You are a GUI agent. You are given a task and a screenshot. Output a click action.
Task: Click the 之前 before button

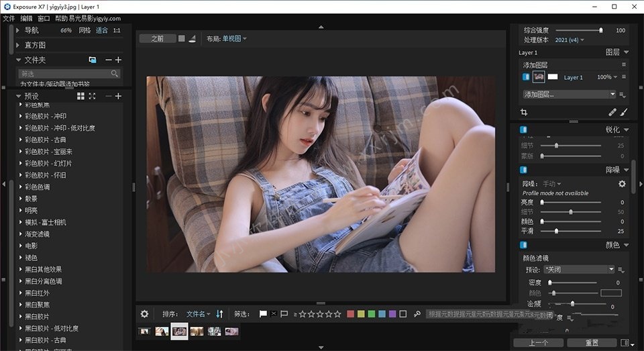[158, 39]
